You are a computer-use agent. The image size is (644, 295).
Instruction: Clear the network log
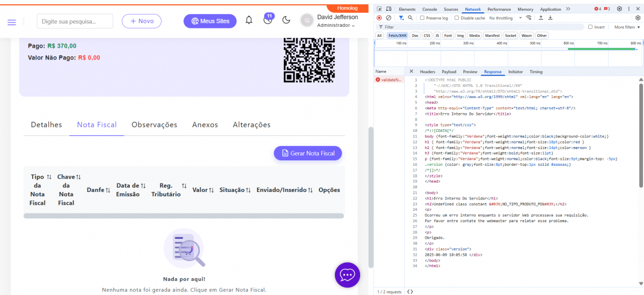tap(389, 18)
